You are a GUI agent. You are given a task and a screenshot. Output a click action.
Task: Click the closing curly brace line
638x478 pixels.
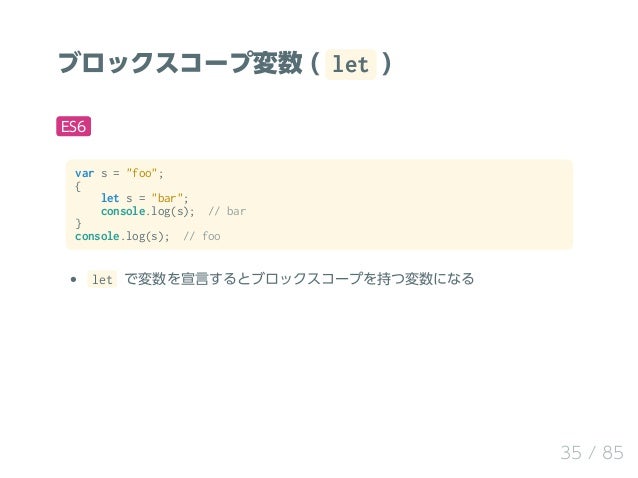(x=78, y=224)
